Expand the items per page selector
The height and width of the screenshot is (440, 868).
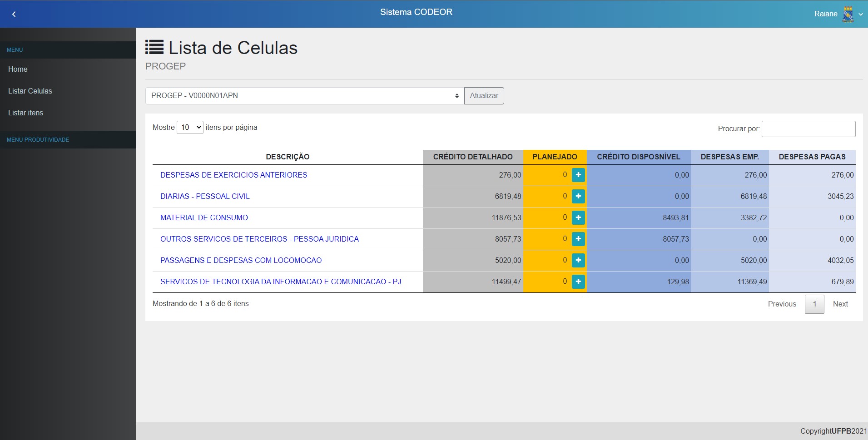tap(190, 128)
